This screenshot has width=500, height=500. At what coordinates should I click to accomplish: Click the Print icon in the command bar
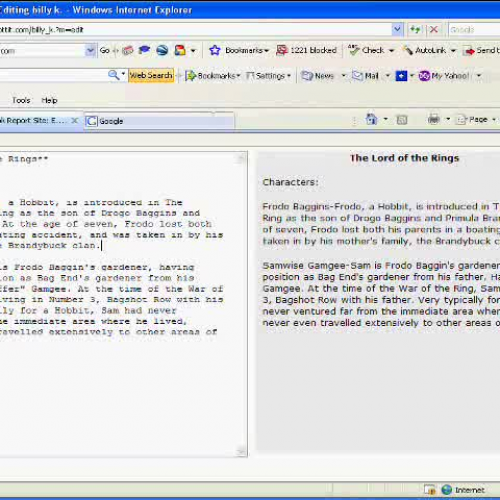(434, 119)
